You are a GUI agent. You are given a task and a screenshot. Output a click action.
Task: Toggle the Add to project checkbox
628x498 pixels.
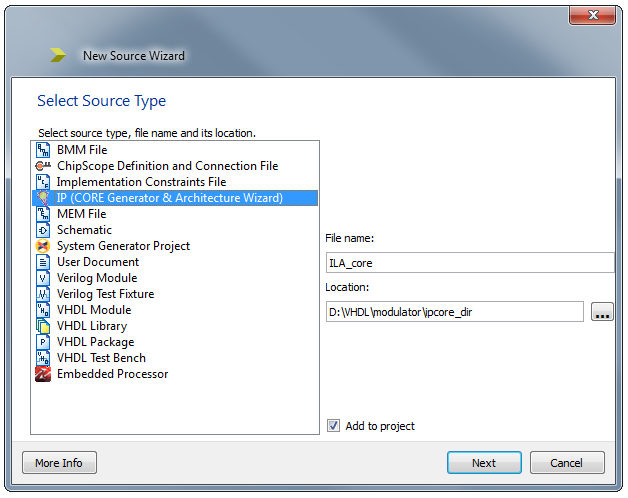tap(334, 426)
